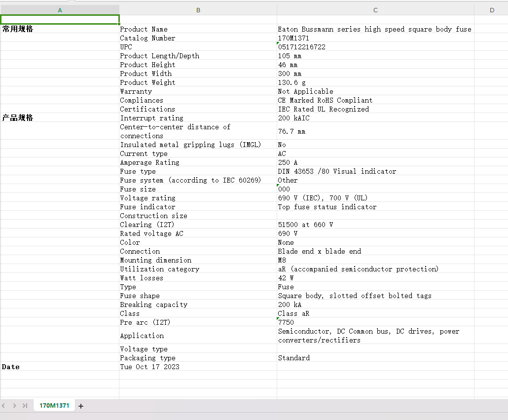Select the Fuse size value 000
Screen dimensions: 508x420
point(375,189)
